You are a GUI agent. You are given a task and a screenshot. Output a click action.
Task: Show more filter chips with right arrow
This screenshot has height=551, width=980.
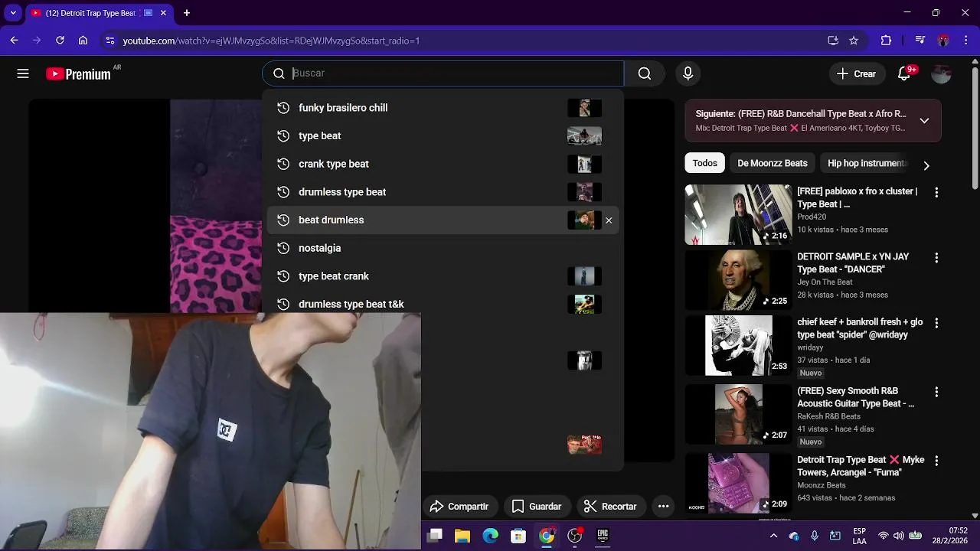pyautogui.click(x=926, y=165)
